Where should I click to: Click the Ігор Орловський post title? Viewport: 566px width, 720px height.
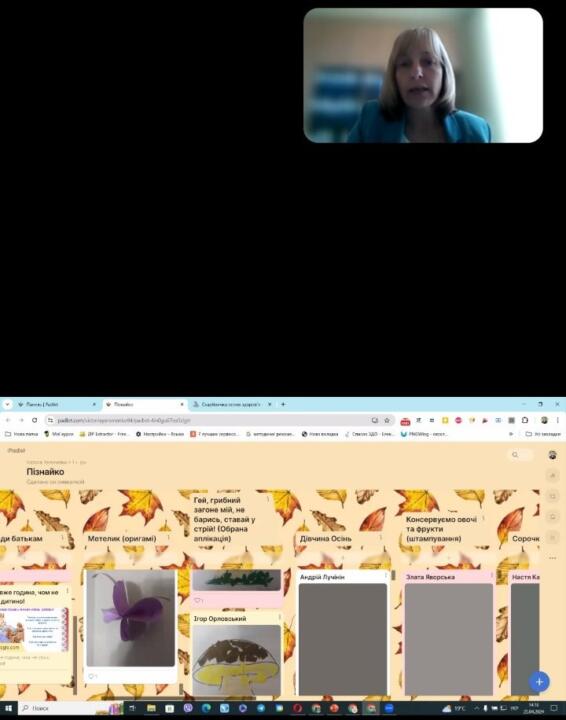pos(220,619)
